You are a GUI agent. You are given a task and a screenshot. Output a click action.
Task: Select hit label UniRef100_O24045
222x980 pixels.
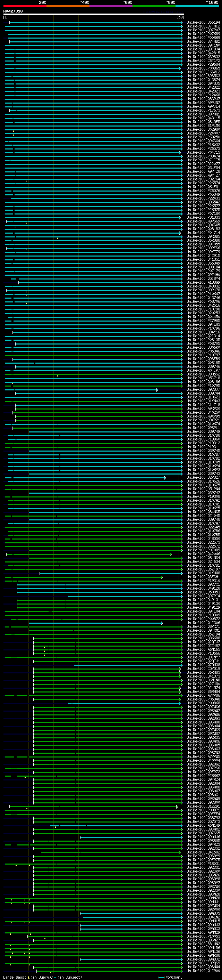(x=203, y=516)
